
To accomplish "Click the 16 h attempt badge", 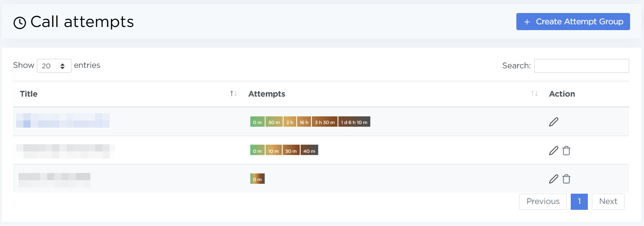I will click(304, 122).
